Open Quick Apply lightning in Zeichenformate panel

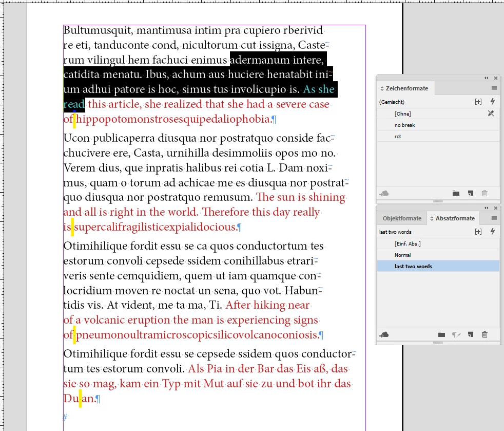coord(492,102)
